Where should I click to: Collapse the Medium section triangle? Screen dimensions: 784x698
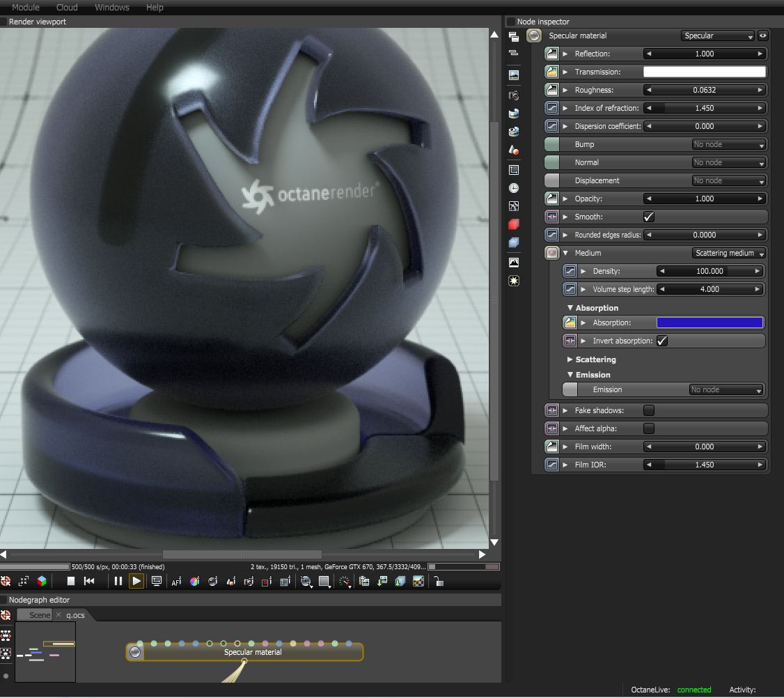pyautogui.click(x=565, y=253)
